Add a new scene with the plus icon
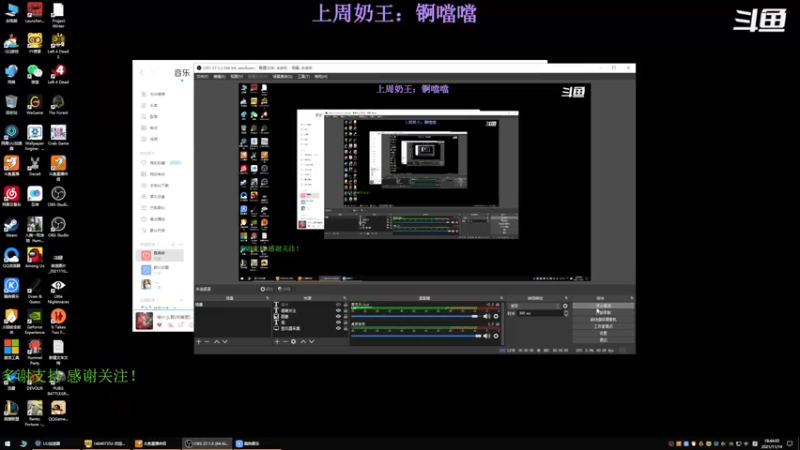Screen dimensions: 800x450 pos(199,341)
